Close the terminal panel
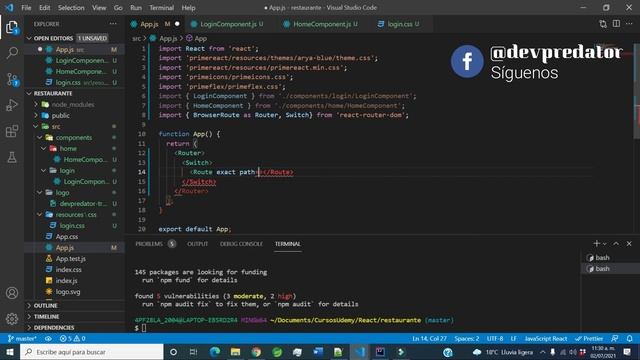The width and height of the screenshot is (640, 360). (629, 244)
